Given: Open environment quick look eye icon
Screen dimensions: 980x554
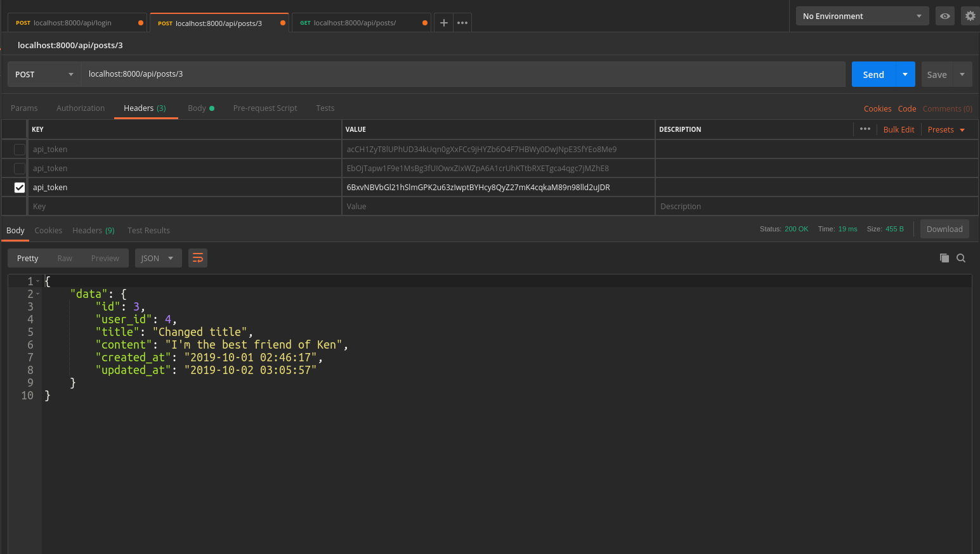Looking at the screenshot, I should click(x=945, y=16).
